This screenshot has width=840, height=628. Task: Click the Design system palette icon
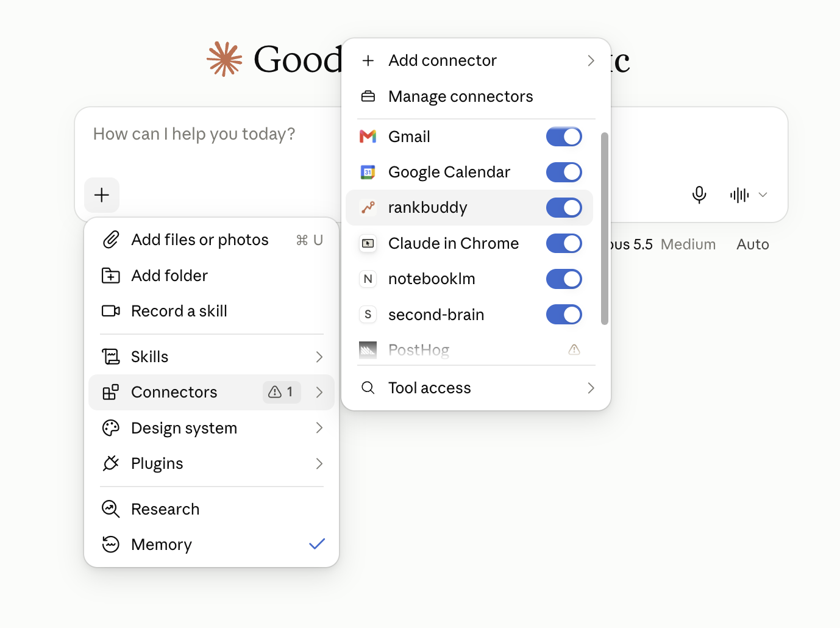pyautogui.click(x=111, y=428)
